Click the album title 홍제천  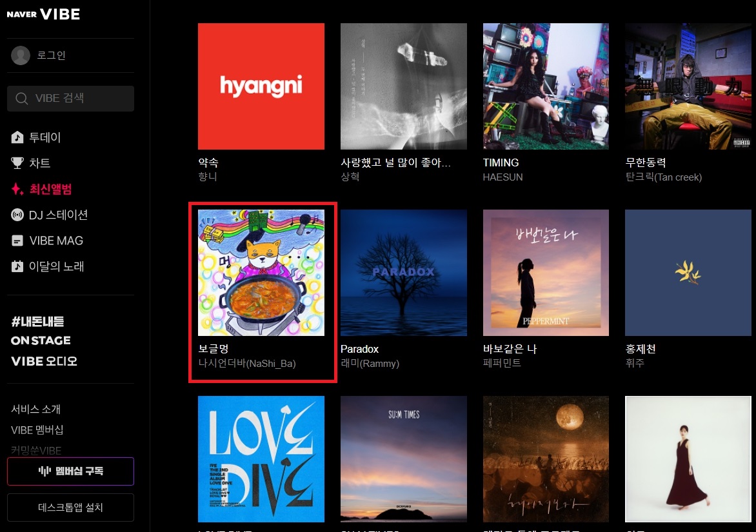641,349
